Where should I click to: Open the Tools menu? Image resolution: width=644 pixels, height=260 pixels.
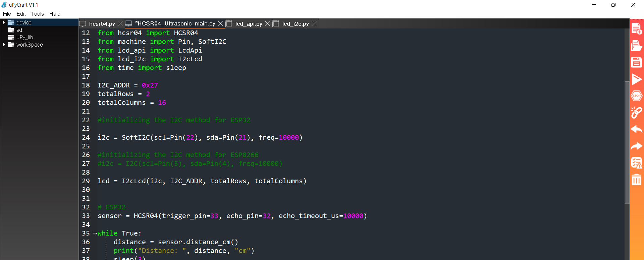[38, 14]
